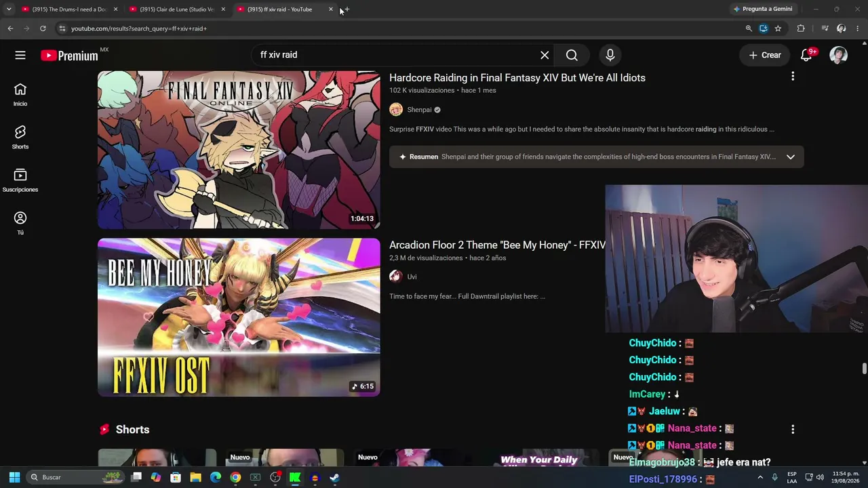Viewport: 868px width, 488px height.
Task: Show hidden system tray icons
Action: pyautogui.click(x=759, y=477)
